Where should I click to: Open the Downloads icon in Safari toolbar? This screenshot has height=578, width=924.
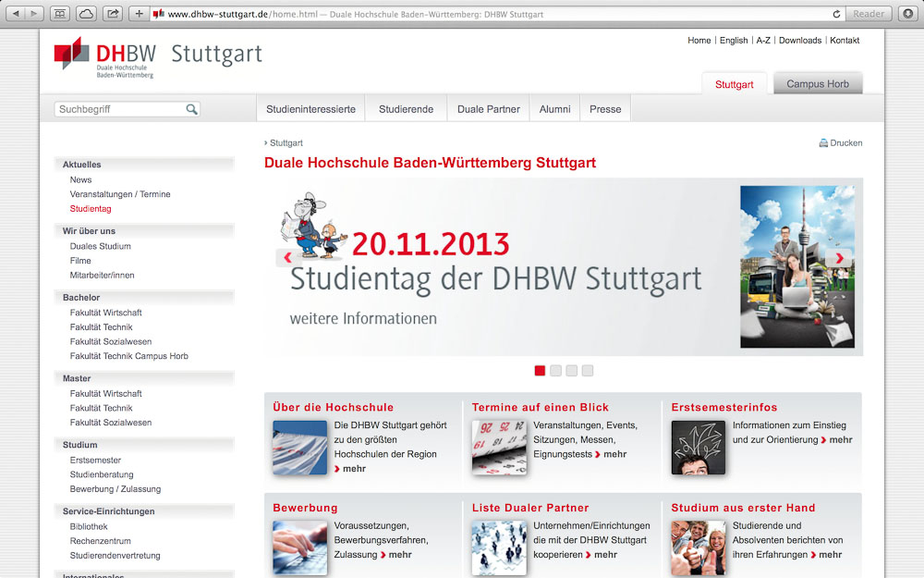pos(907,14)
